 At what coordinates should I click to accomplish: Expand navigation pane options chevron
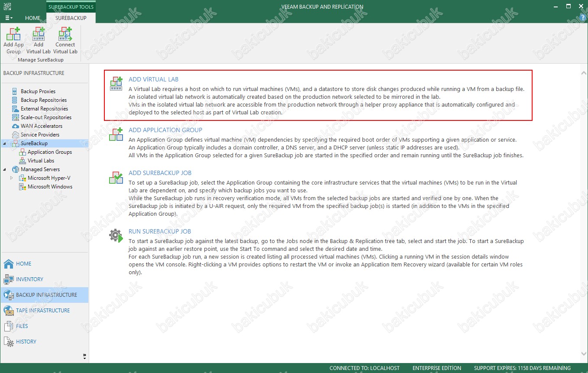(x=84, y=356)
